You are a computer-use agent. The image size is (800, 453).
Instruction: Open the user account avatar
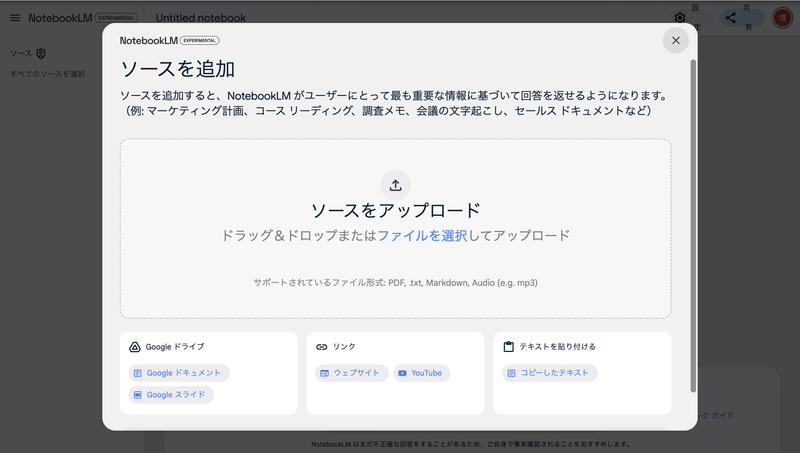point(782,18)
